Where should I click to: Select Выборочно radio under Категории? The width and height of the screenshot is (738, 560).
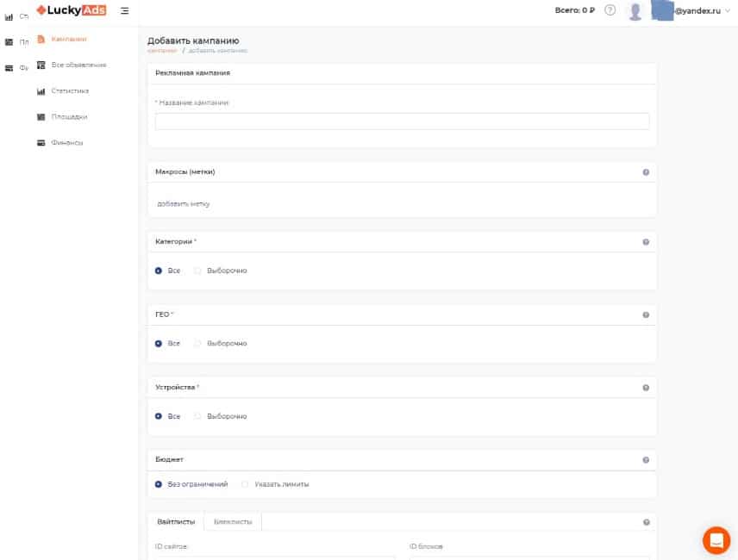coord(198,271)
